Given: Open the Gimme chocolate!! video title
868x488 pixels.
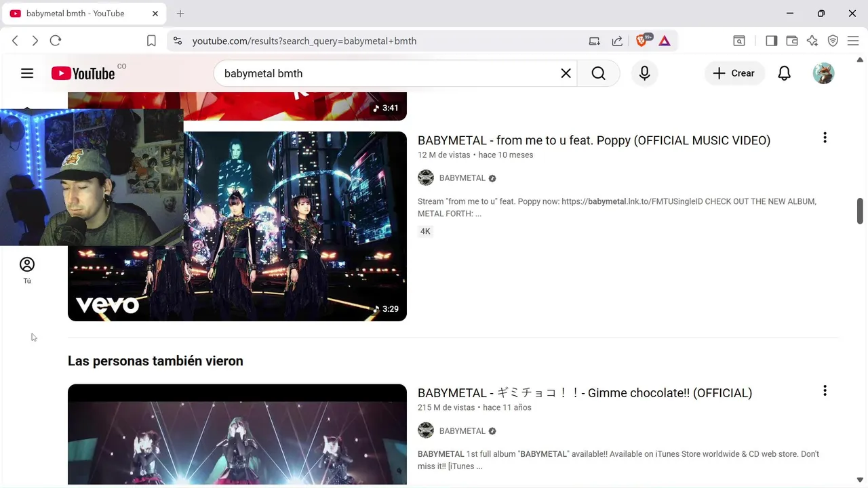Looking at the screenshot, I should [x=585, y=393].
